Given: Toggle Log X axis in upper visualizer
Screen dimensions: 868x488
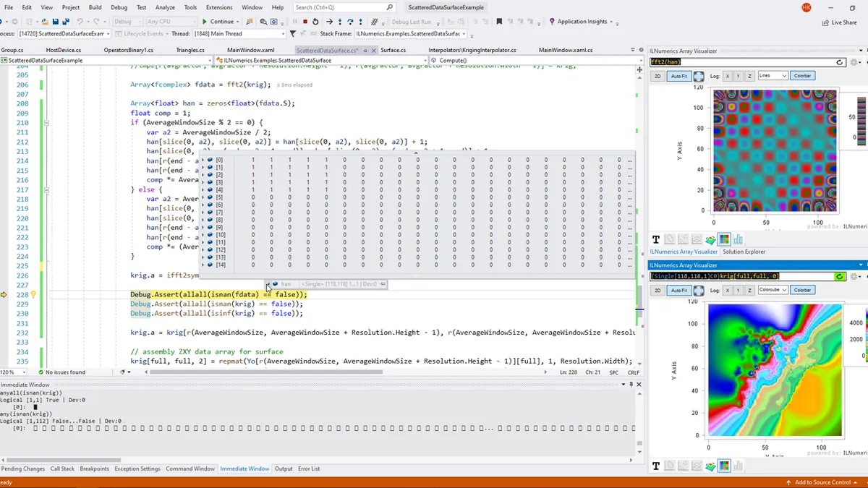Looking at the screenshot, I should [728, 76].
